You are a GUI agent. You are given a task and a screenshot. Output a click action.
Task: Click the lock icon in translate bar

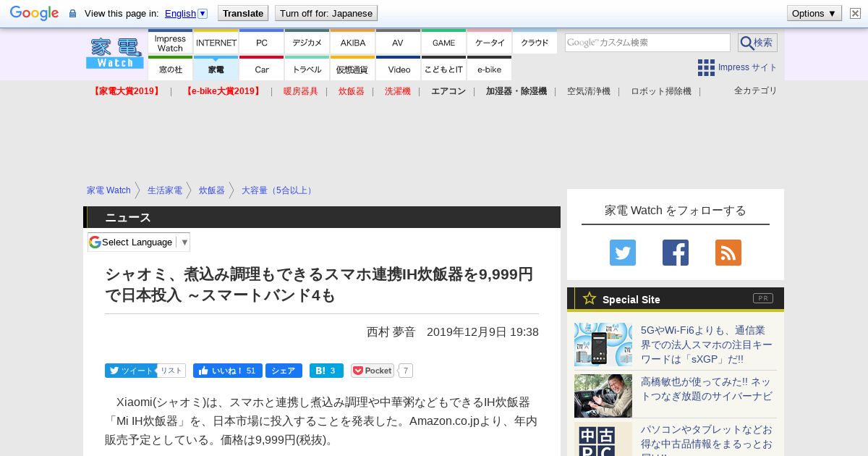point(72,13)
